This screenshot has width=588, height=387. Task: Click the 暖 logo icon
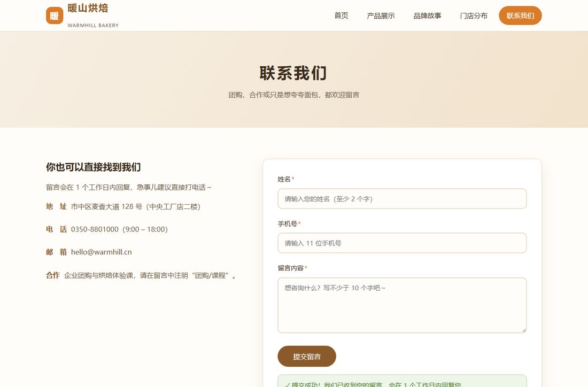tap(55, 16)
